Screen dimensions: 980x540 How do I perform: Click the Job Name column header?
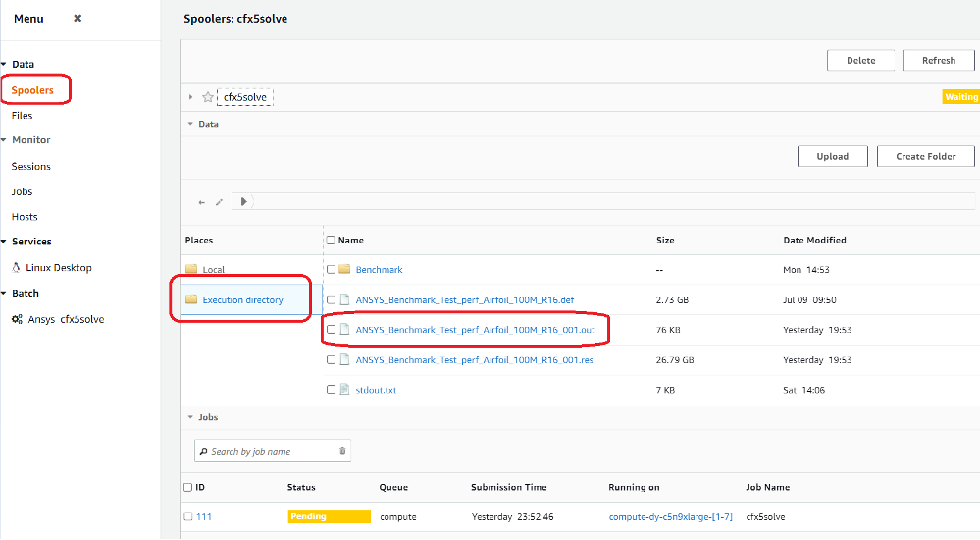[767, 487]
